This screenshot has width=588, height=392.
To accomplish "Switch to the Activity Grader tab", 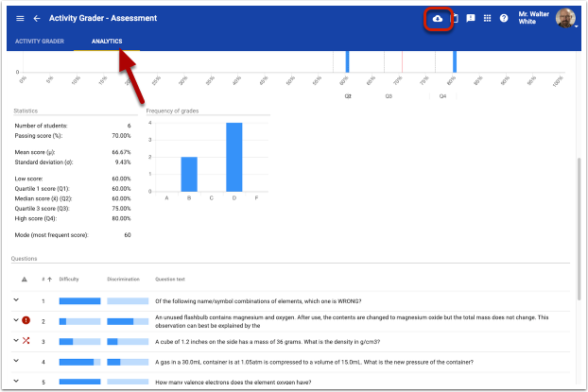I will [39, 42].
